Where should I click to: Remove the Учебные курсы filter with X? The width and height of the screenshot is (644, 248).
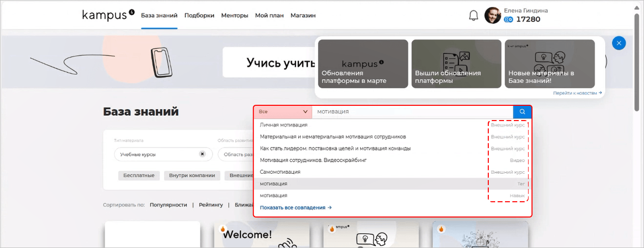202,154
